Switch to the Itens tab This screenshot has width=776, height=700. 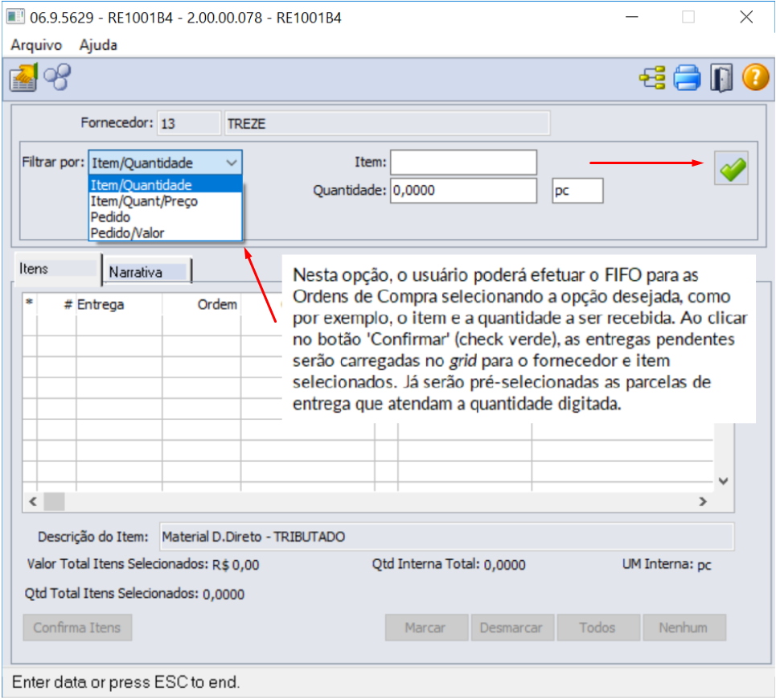pos(57,269)
